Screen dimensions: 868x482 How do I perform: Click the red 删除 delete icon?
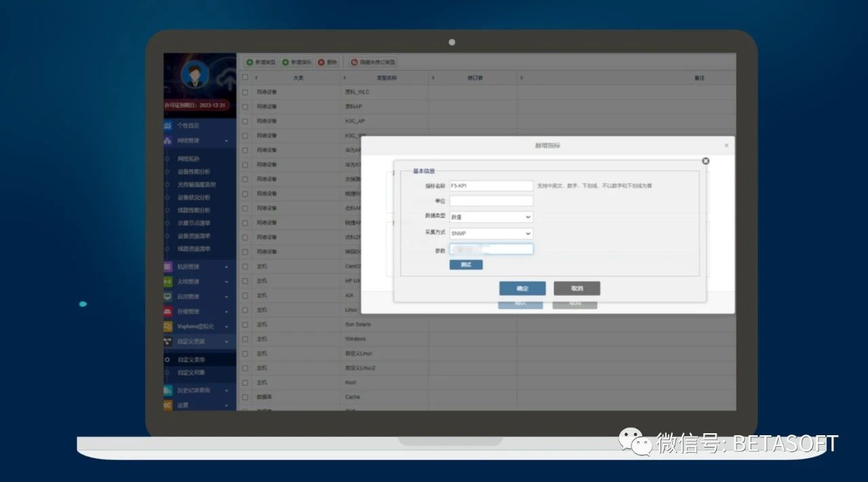pyautogui.click(x=321, y=62)
